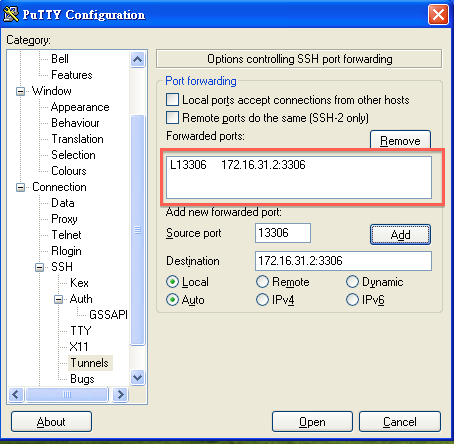Image resolution: width=454 pixels, height=444 pixels.
Task: Open the Proxy category
Action: (x=64, y=219)
